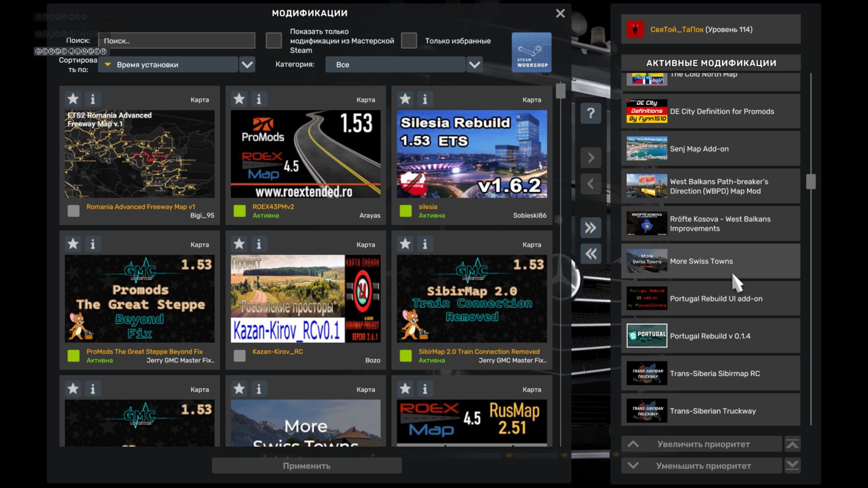
Task: Click active mods list scrollbar handle
Action: pyautogui.click(x=811, y=182)
